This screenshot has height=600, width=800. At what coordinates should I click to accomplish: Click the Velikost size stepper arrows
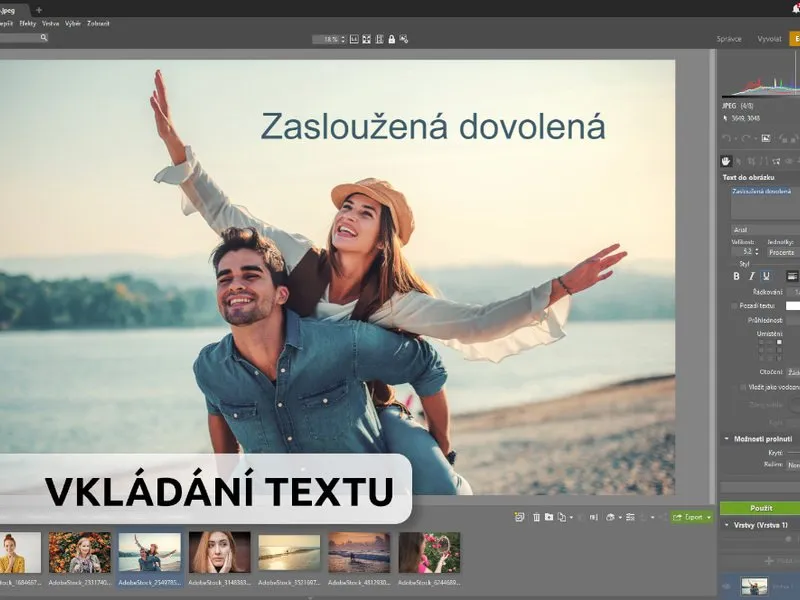click(756, 252)
